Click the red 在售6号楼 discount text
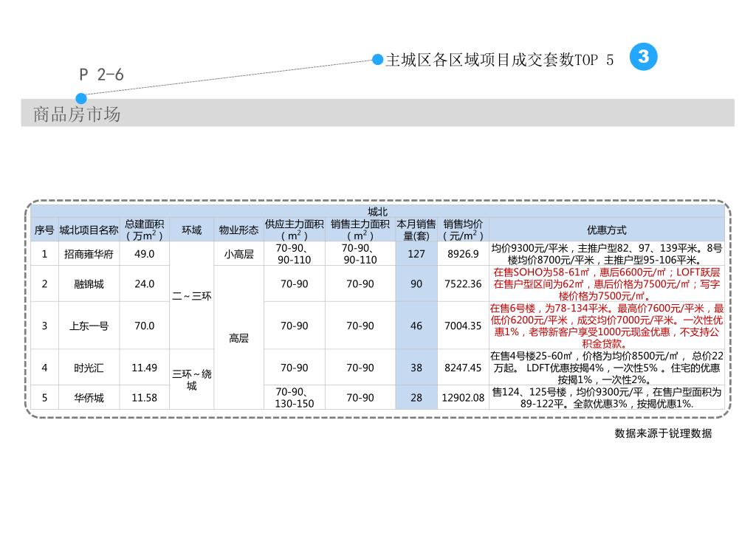 click(x=607, y=326)
